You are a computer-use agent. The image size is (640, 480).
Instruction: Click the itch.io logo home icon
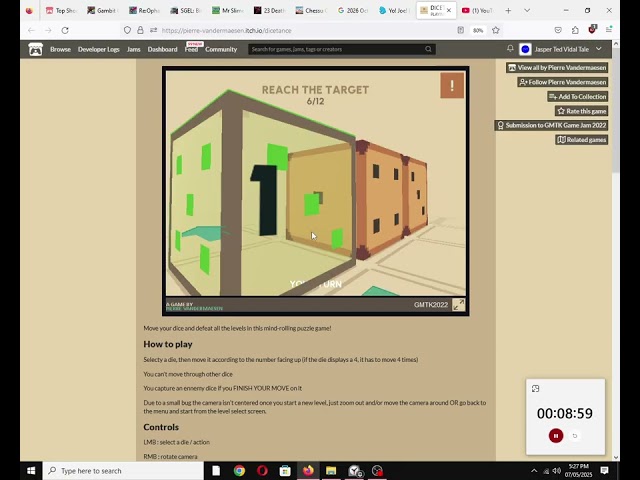pos(36,49)
